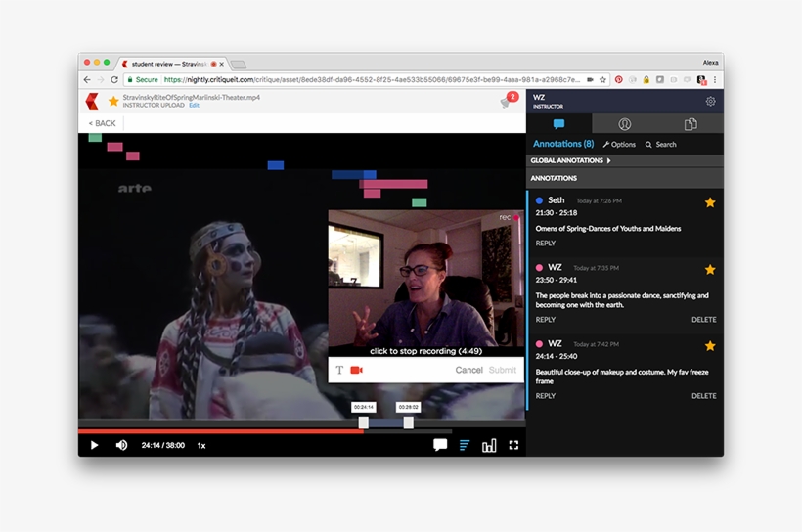Screen dimensions: 802x532
Task: Delete the passionate dance annotation
Action: pyautogui.click(x=704, y=319)
